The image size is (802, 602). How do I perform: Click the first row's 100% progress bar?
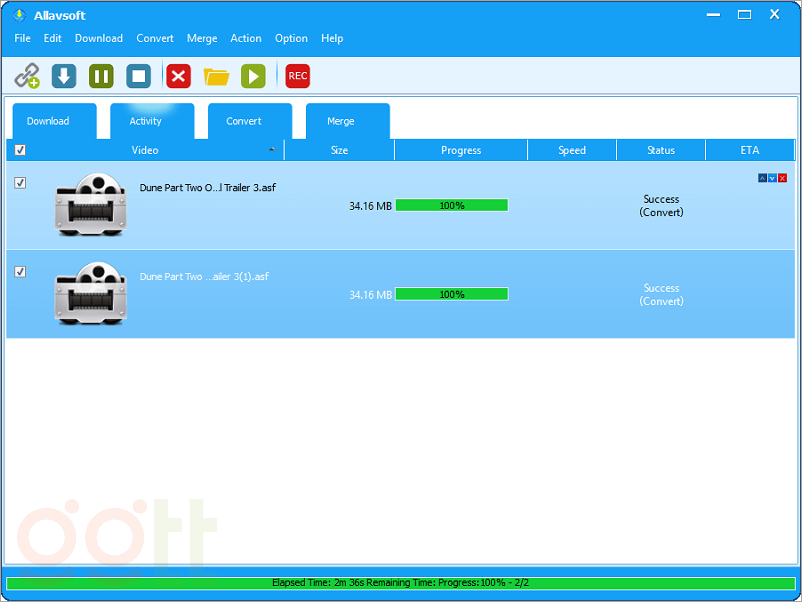(452, 205)
